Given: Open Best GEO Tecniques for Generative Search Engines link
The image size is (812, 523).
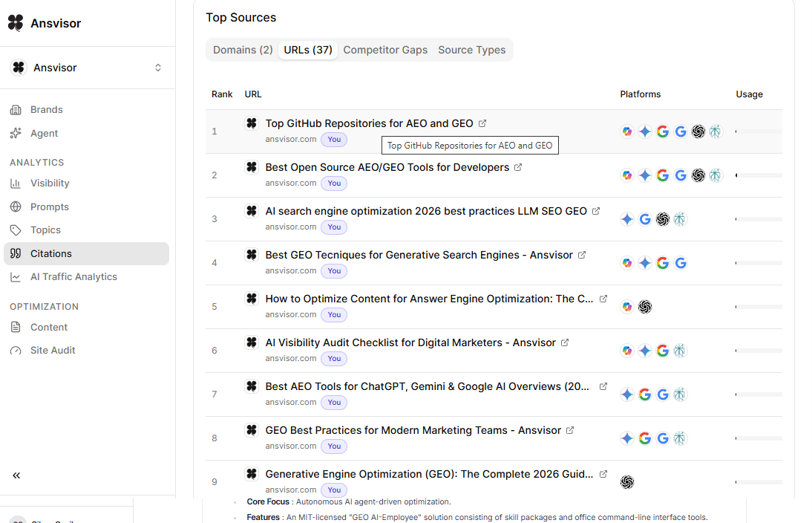Looking at the screenshot, I should pyautogui.click(x=419, y=255).
